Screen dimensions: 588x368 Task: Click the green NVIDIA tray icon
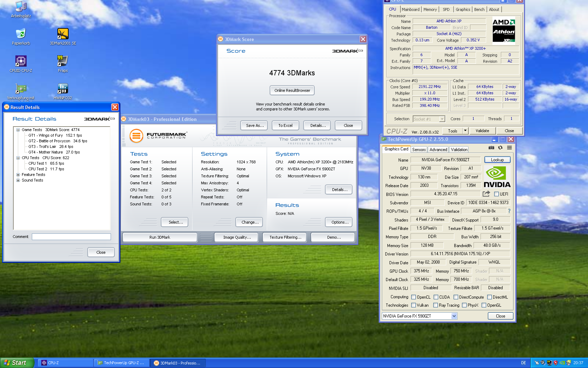(x=562, y=363)
